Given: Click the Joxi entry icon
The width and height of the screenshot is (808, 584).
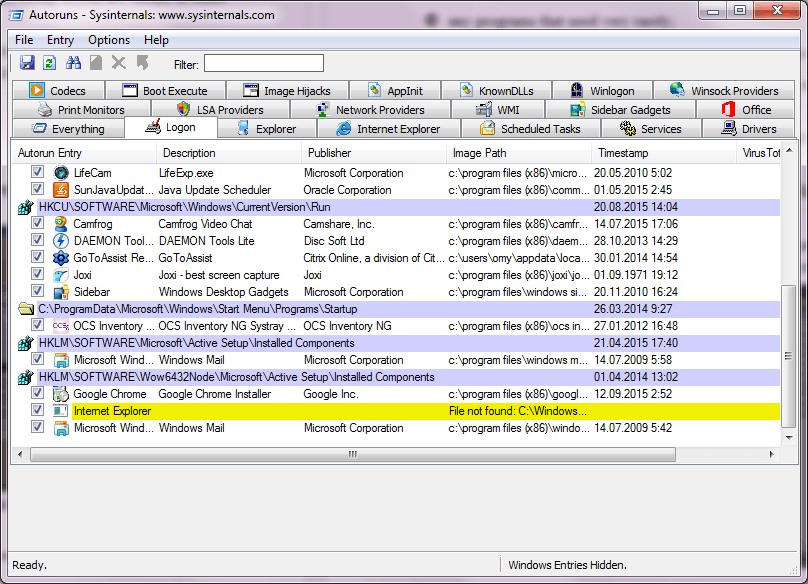Looking at the screenshot, I should [x=61, y=275].
